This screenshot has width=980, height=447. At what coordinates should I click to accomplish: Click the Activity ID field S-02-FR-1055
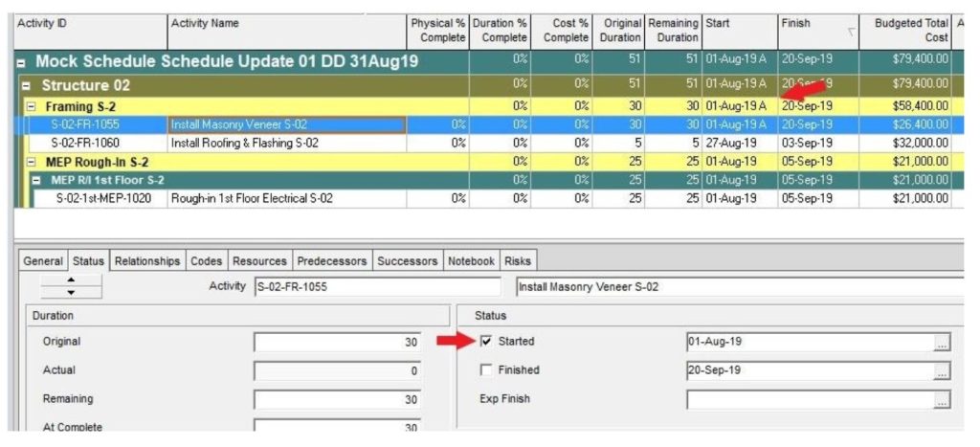377,287
